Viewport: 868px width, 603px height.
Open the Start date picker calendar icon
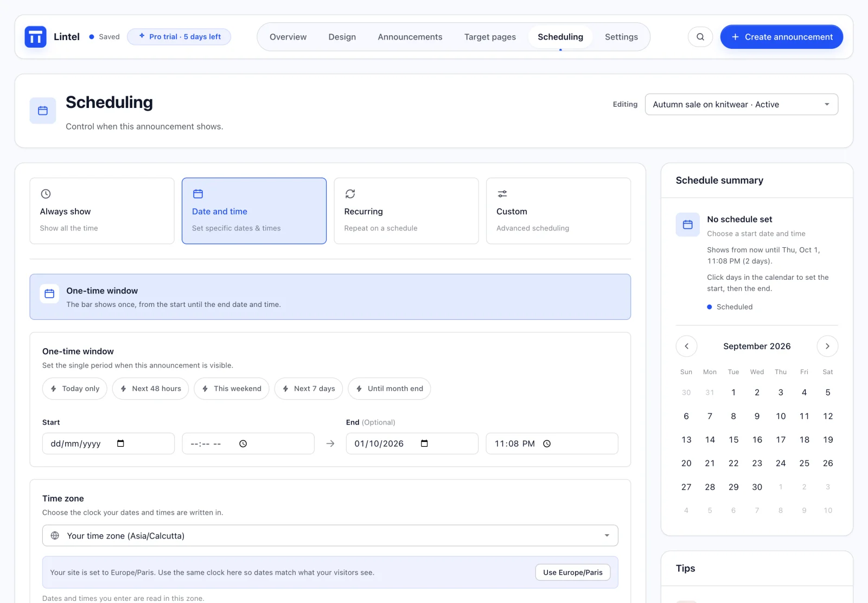point(120,444)
